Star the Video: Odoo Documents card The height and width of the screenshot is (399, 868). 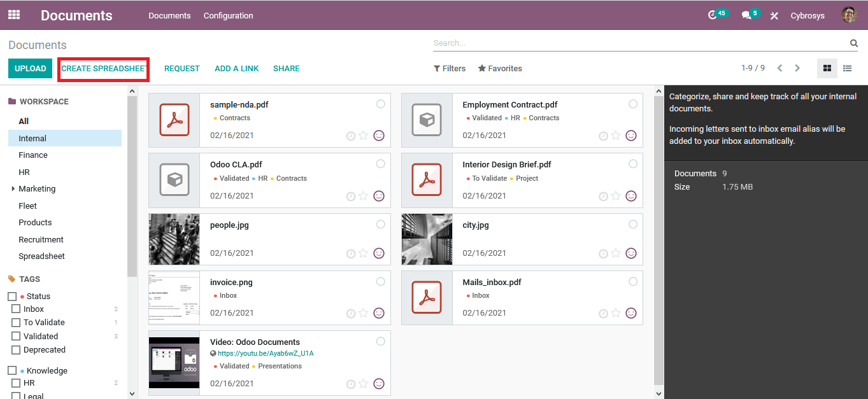point(363,384)
